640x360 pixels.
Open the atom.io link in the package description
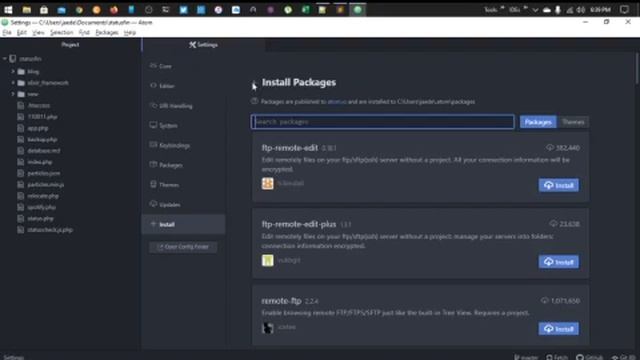click(x=337, y=102)
